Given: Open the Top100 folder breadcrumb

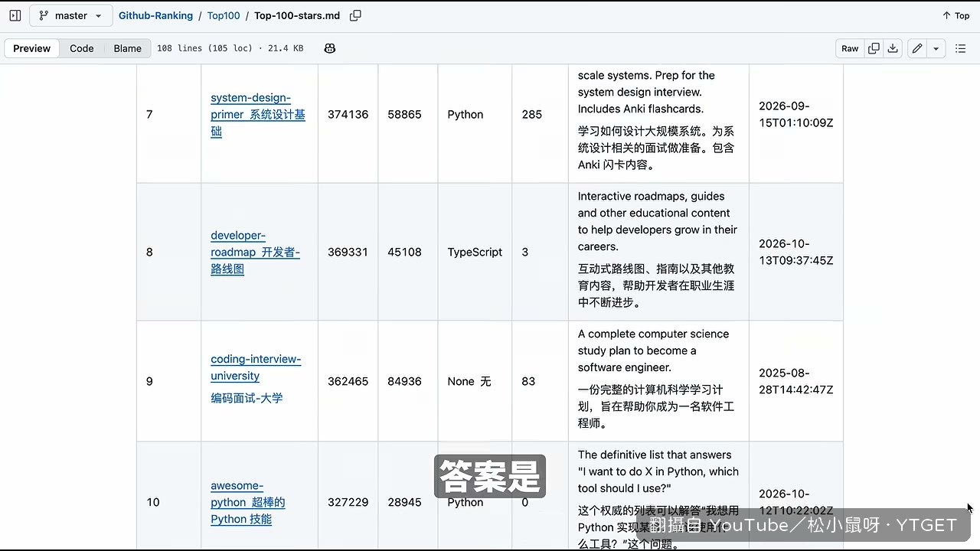Looking at the screenshot, I should [224, 15].
